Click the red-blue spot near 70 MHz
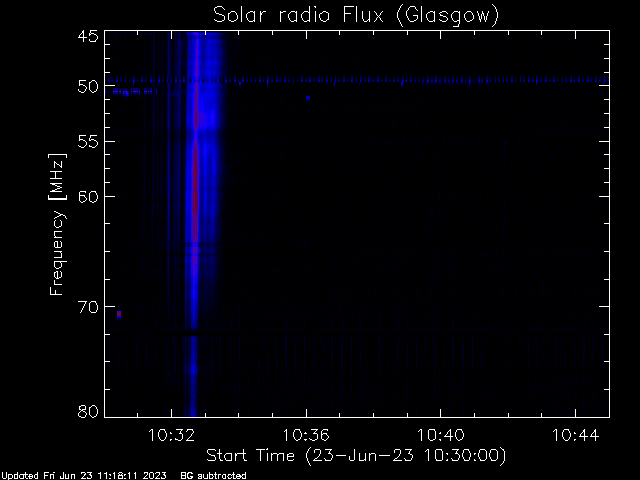 pos(119,314)
